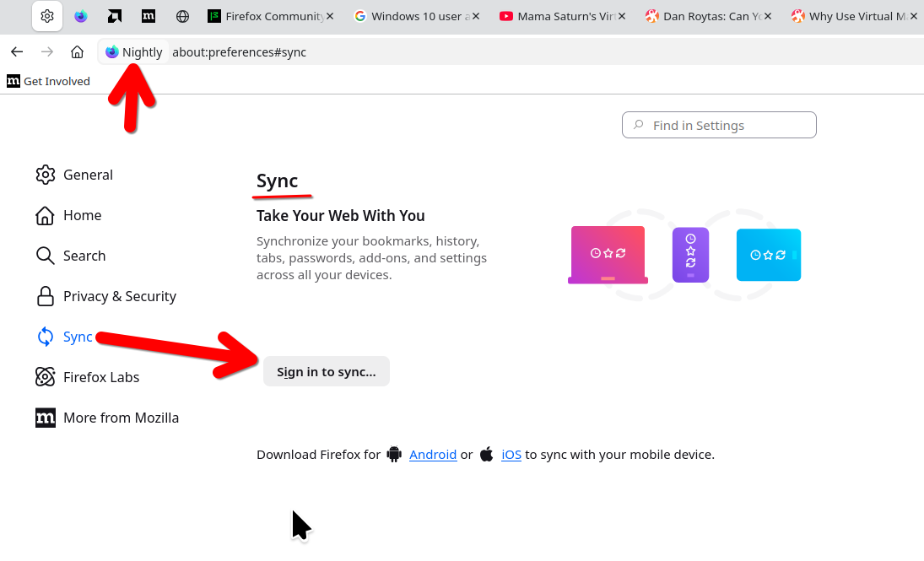Focus the about:preferences#sync URL field
The width and height of the screenshot is (924, 561).
coord(506,52)
